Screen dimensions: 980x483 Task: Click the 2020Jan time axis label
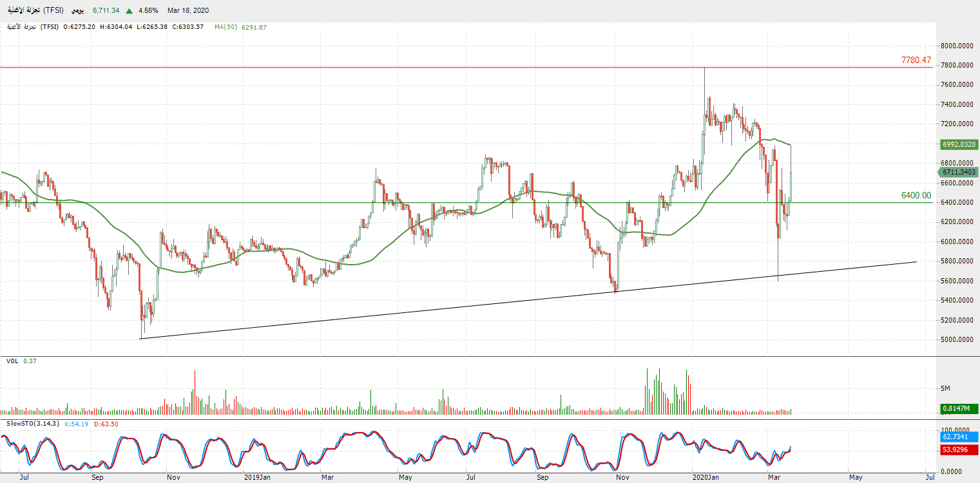704,478
